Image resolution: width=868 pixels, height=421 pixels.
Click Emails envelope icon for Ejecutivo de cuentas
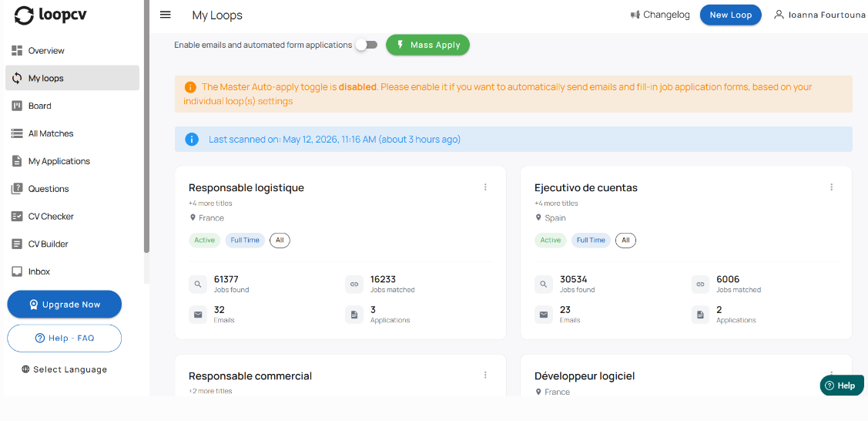[543, 315]
